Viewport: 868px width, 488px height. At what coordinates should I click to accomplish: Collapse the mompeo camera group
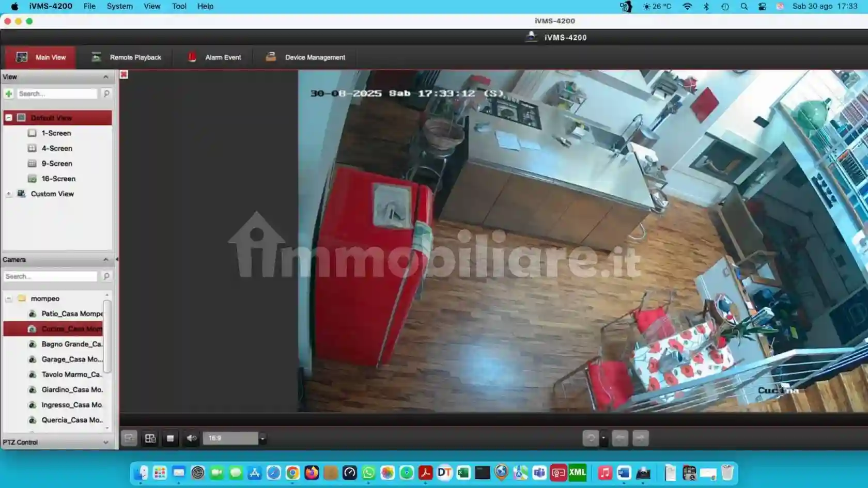[x=9, y=298]
